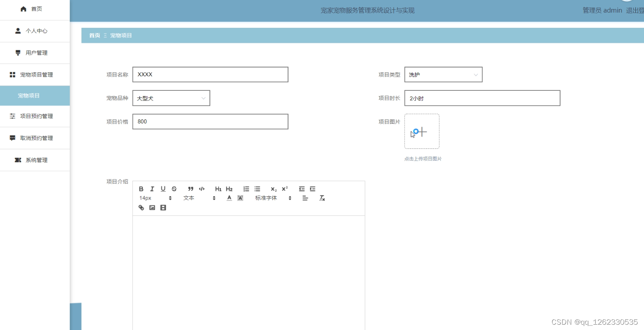Open the 宠物品种 dropdown showing 大型犬
The image size is (644, 330).
pos(171,98)
